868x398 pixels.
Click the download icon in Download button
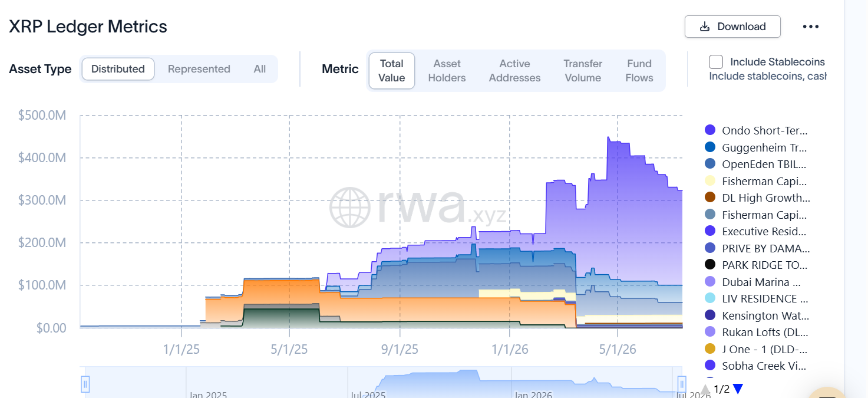tap(704, 27)
